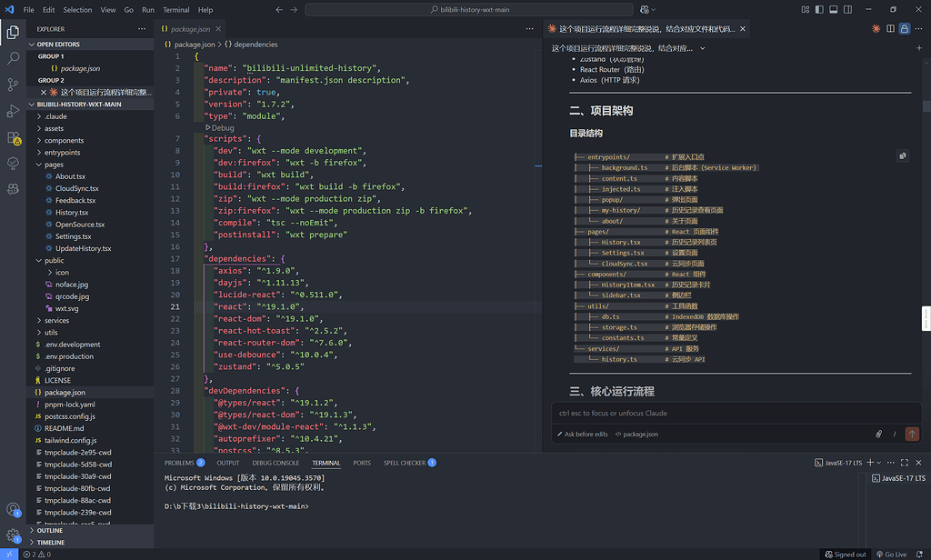931x560 pixels.
Task: Click Go Live in the status bar
Action: point(892,554)
